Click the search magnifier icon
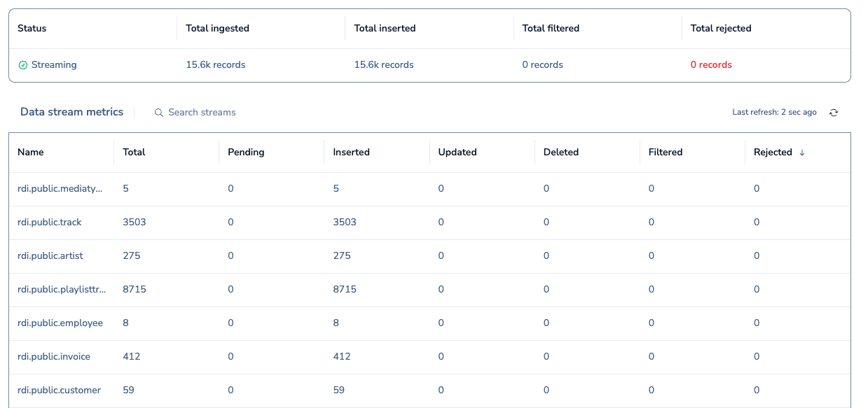The height and width of the screenshot is (408, 868). tap(158, 112)
